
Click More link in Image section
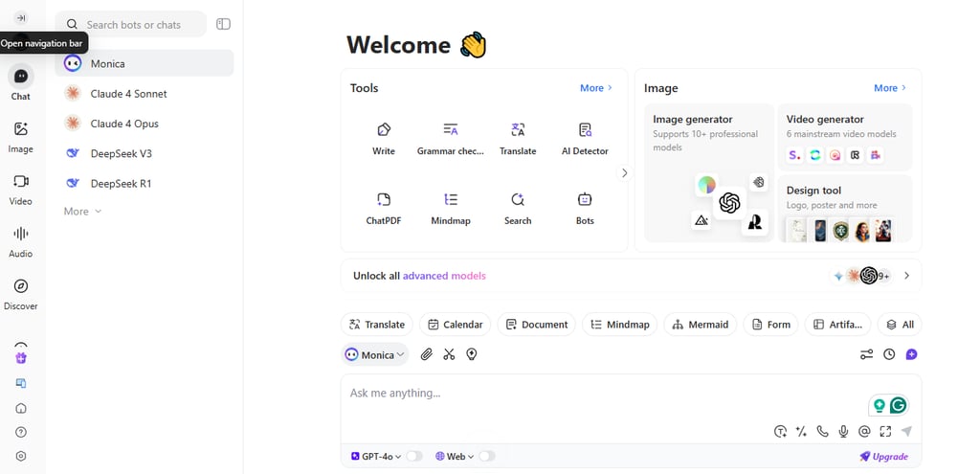[x=890, y=88]
